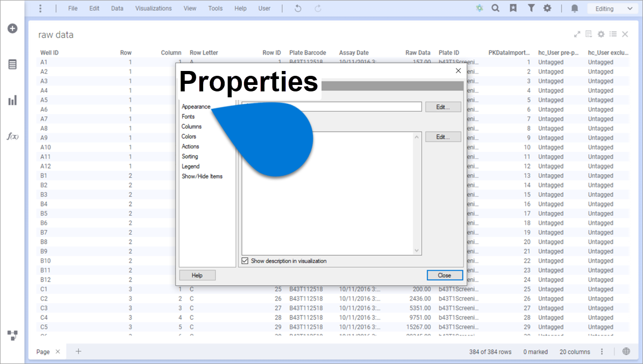Close the Properties dialog with X

click(458, 71)
